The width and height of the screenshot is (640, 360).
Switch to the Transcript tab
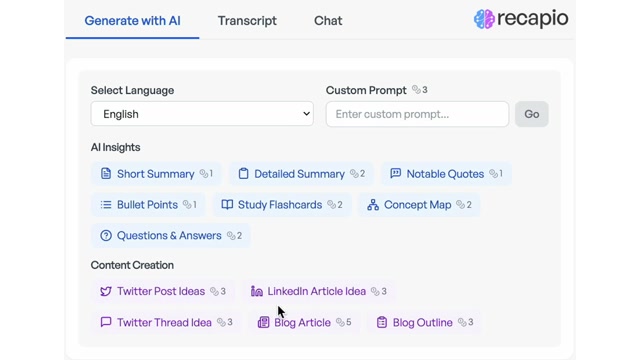(x=247, y=20)
